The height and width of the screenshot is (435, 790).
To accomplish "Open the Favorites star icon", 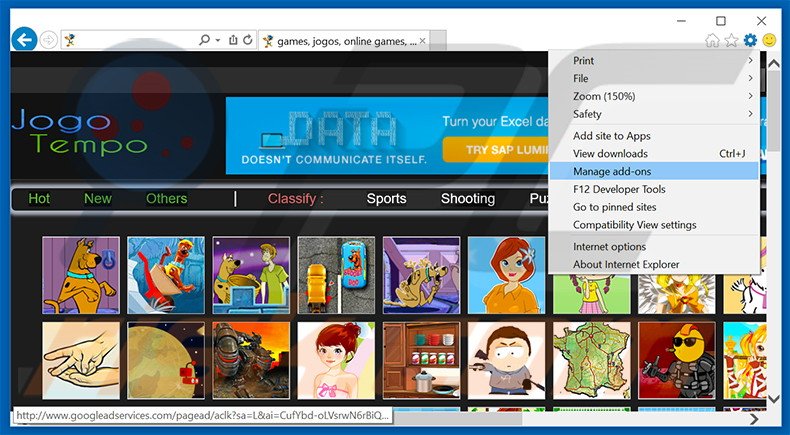I will (x=731, y=40).
